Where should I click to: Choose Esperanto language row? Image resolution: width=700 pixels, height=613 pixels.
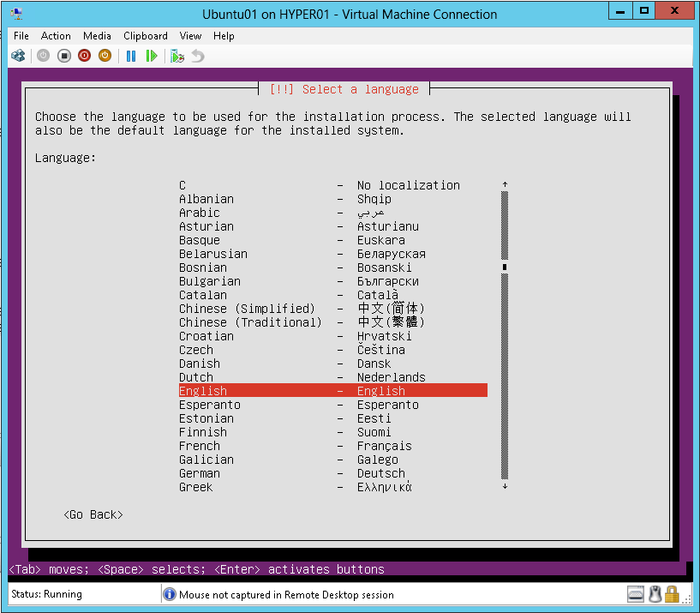tap(333, 405)
